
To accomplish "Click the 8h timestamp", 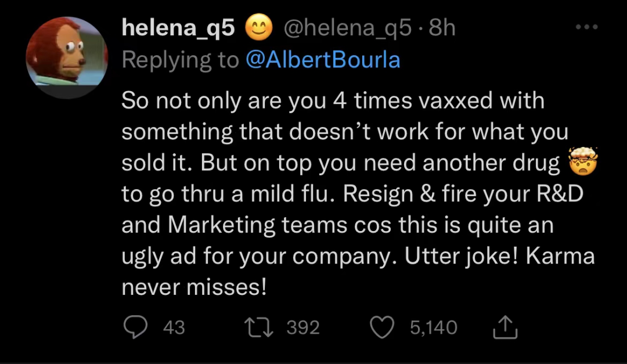I will point(442,28).
